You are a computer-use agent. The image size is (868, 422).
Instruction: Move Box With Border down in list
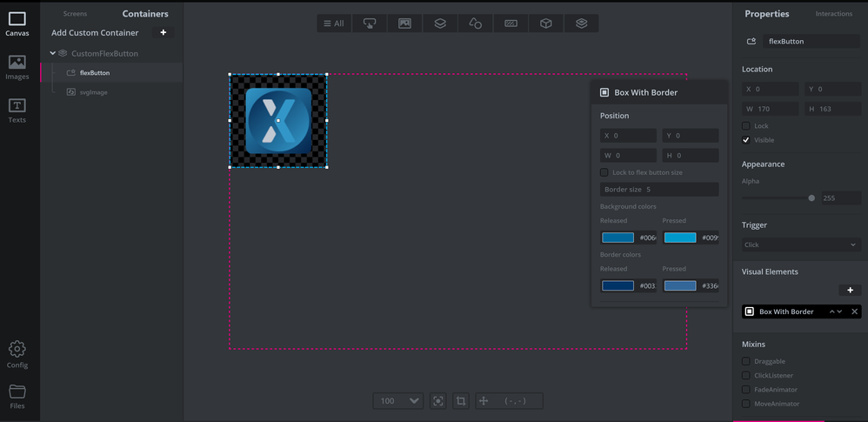(x=840, y=311)
